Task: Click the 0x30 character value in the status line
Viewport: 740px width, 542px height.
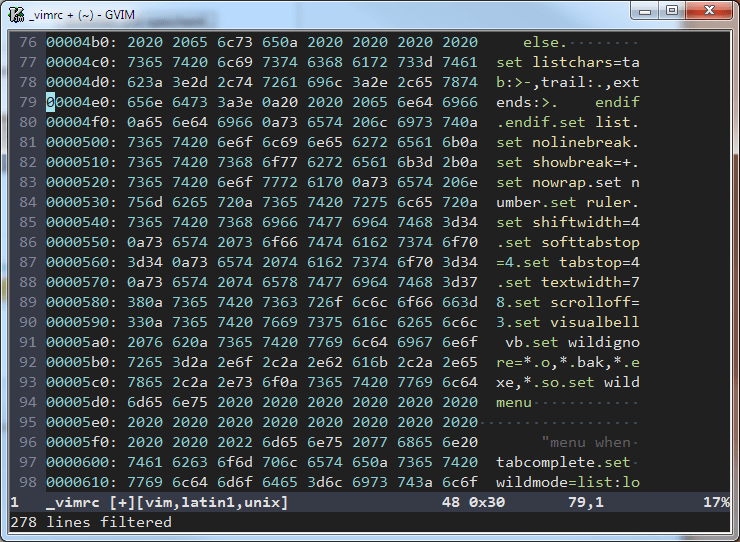Action: [x=487, y=502]
